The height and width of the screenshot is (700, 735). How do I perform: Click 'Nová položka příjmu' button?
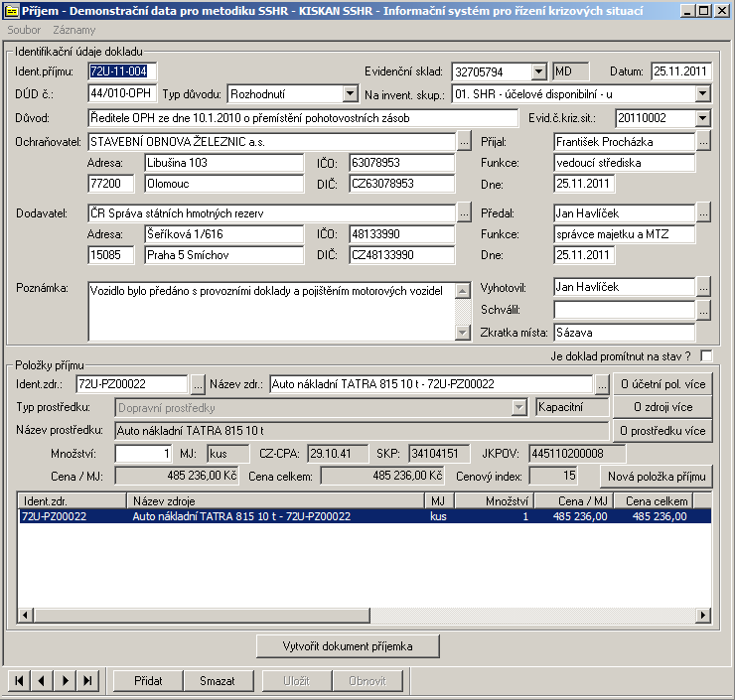tap(657, 477)
